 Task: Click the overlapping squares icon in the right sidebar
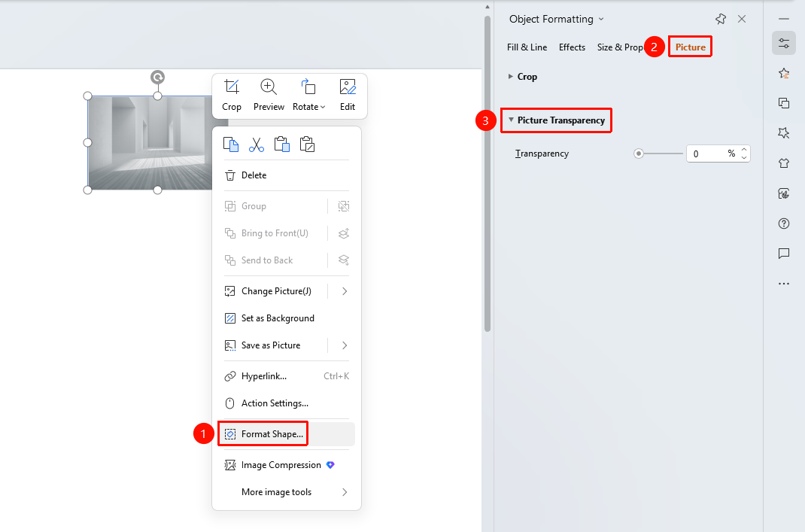(784, 103)
